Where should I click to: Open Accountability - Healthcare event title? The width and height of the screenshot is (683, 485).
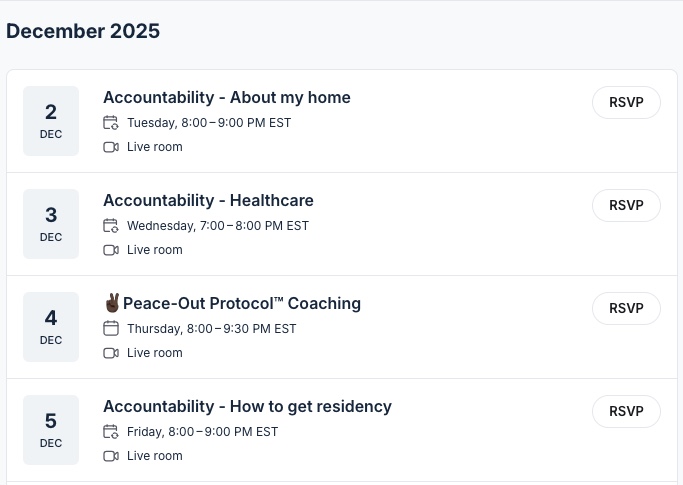tap(208, 200)
